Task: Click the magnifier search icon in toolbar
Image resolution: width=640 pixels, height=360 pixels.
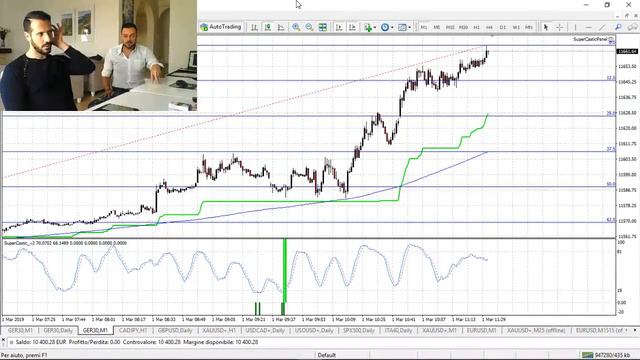Action: (x=618, y=27)
